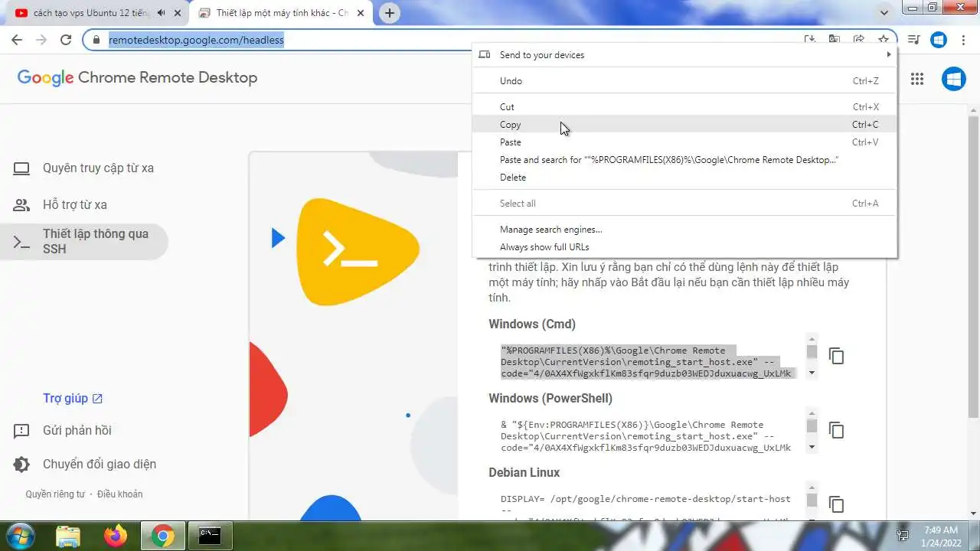
Task: Open the Google apps grid
Action: click(x=917, y=79)
